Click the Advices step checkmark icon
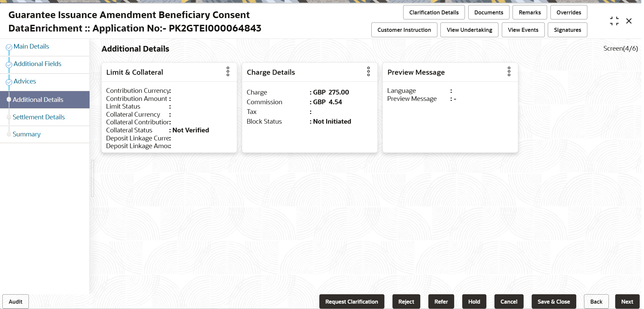This screenshot has height=309, width=644. pyautogui.click(x=9, y=82)
